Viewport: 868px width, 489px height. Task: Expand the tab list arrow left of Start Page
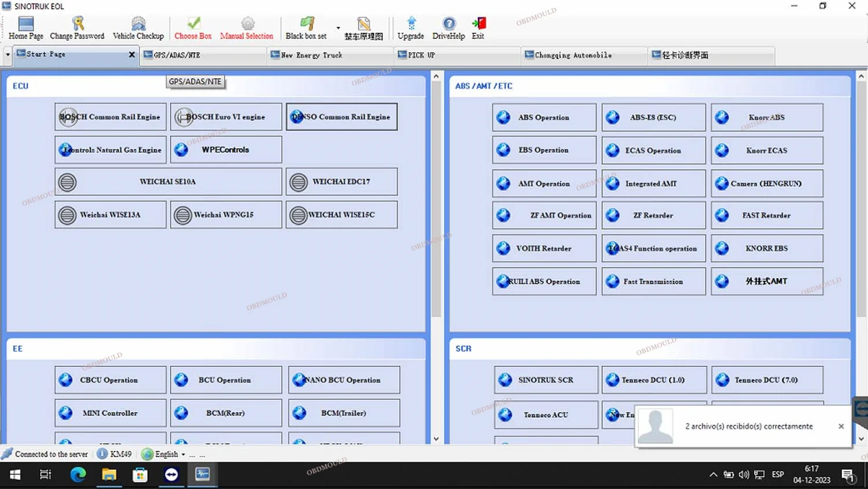pyautogui.click(x=8, y=54)
